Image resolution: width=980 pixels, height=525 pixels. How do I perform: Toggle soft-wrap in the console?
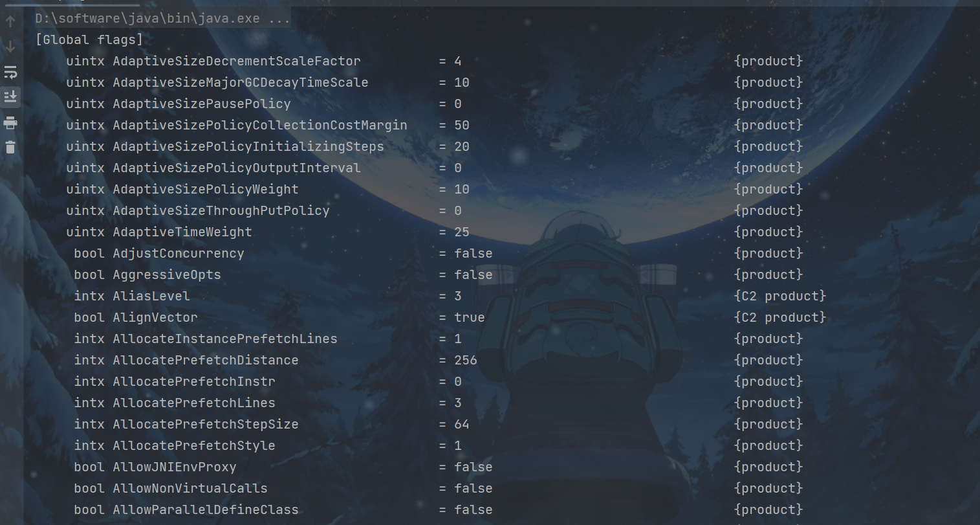point(10,72)
